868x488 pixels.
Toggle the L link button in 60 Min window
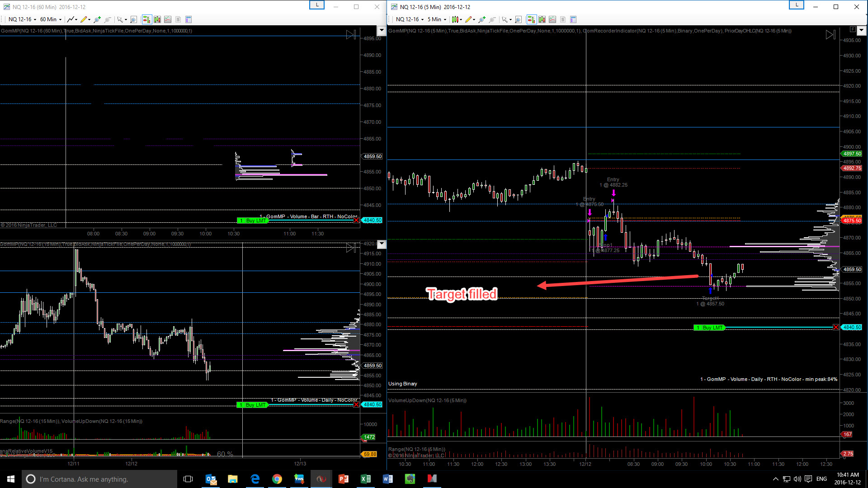(x=317, y=5)
